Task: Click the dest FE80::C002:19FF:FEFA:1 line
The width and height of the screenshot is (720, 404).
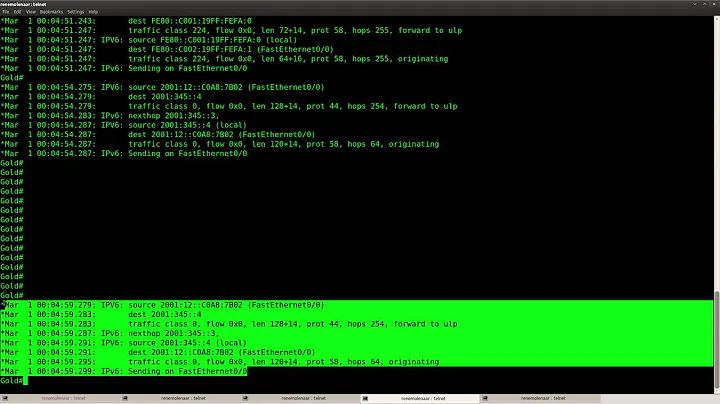Action: tap(167, 50)
